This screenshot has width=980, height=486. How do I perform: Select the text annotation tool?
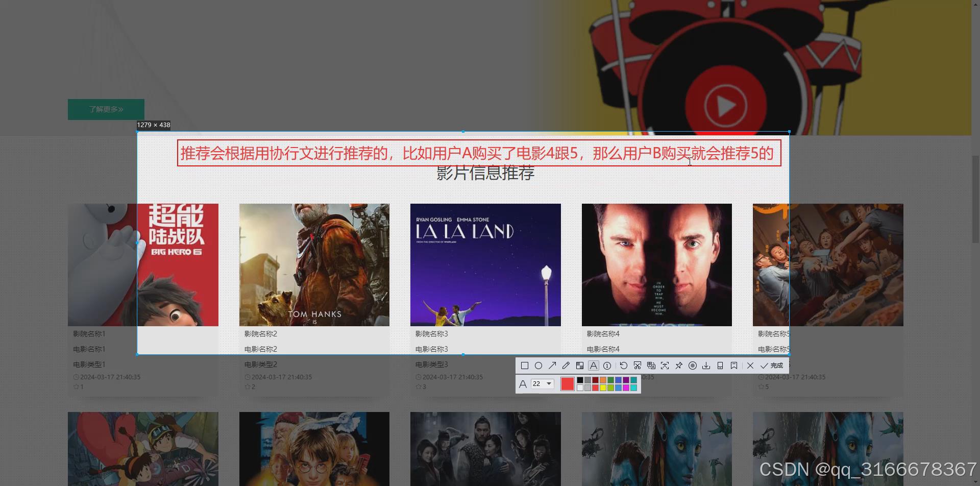(594, 366)
